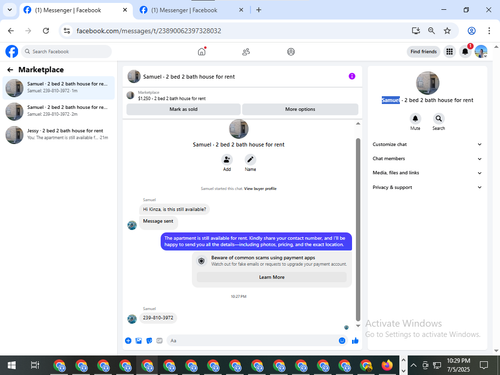Image resolution: width=500 pixels, height=375 pixels.
Task: Open View buyer profile link
Action: pos(260,189)
